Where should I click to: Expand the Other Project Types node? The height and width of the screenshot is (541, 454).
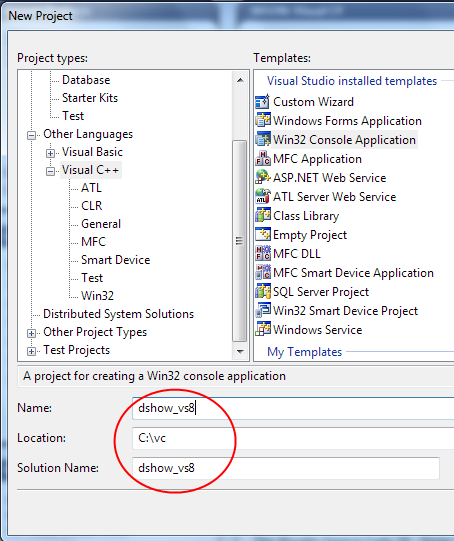point(31,333)
